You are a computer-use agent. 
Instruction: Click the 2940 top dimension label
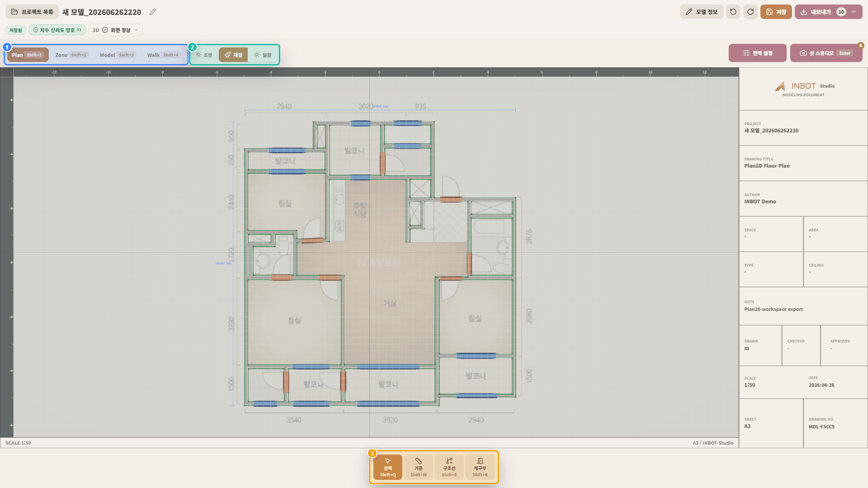tap(284, 106)
